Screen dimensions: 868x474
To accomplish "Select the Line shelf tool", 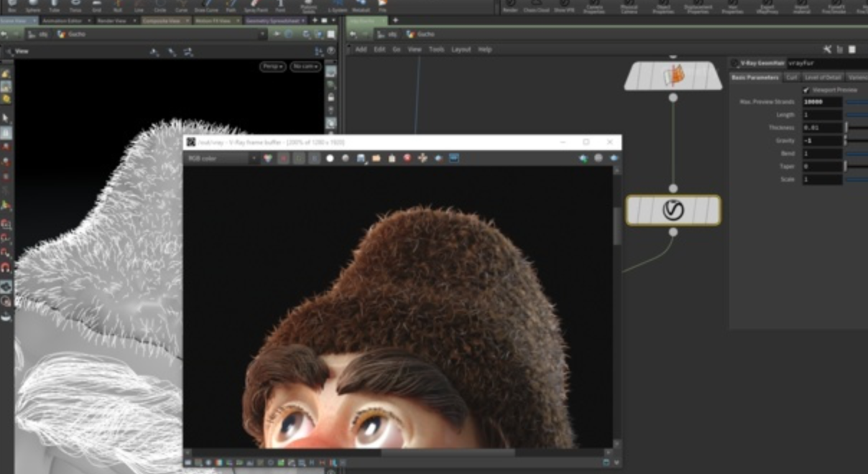I will (x=139, y=6).
